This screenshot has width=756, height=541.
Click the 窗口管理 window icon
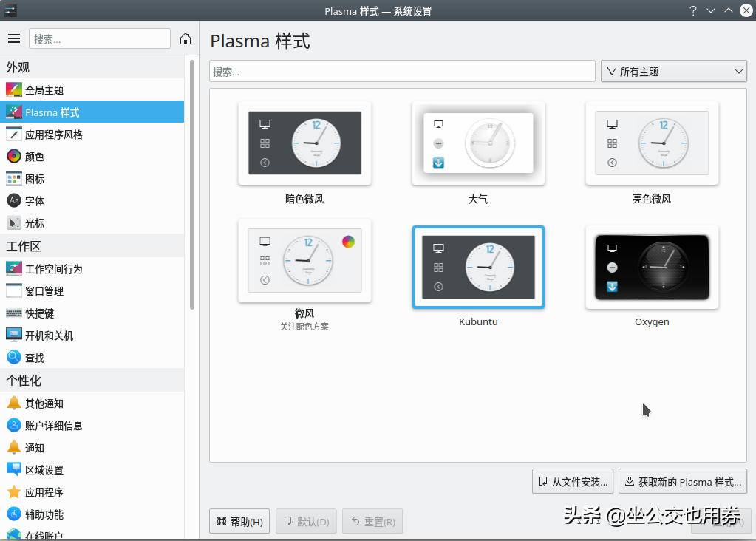tap(14, 290)
